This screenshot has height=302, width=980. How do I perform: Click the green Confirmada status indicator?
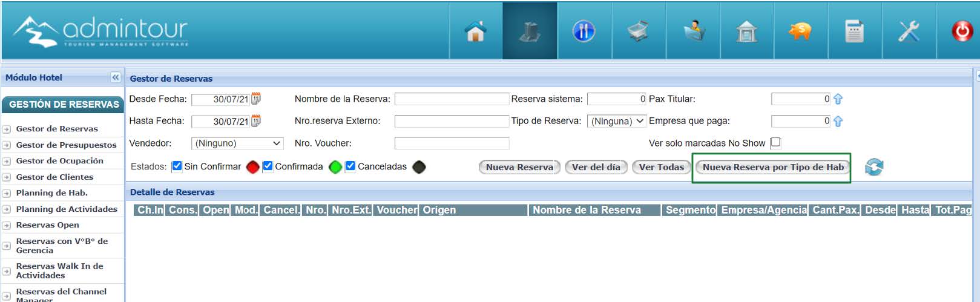(x=335, y=167)
